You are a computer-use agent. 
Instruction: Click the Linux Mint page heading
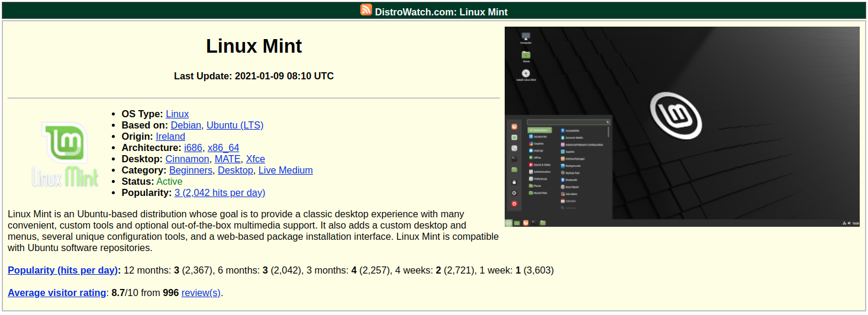pos(254,46)
